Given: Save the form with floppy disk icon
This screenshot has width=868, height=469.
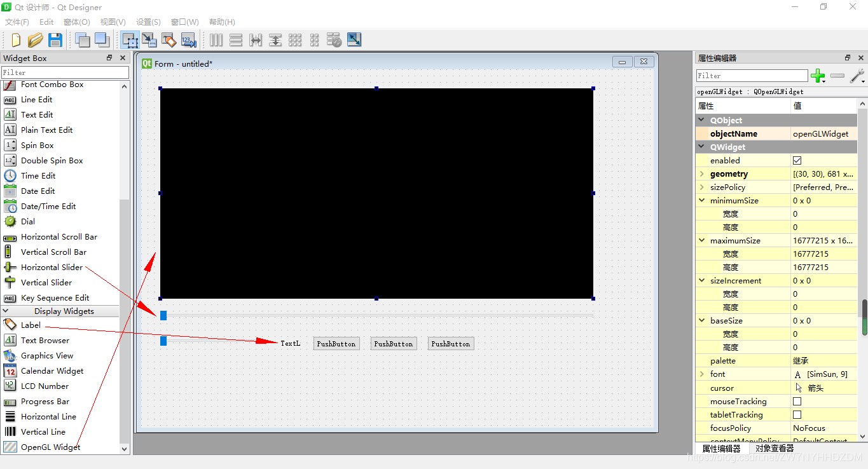Looking at the screenshot, I should (55, 40).
